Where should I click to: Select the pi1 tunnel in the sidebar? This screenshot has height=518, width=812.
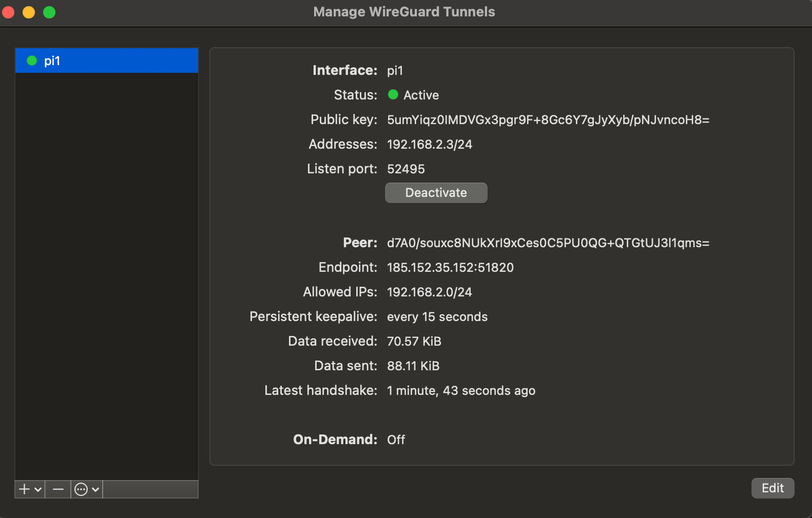tap(106, 61)
